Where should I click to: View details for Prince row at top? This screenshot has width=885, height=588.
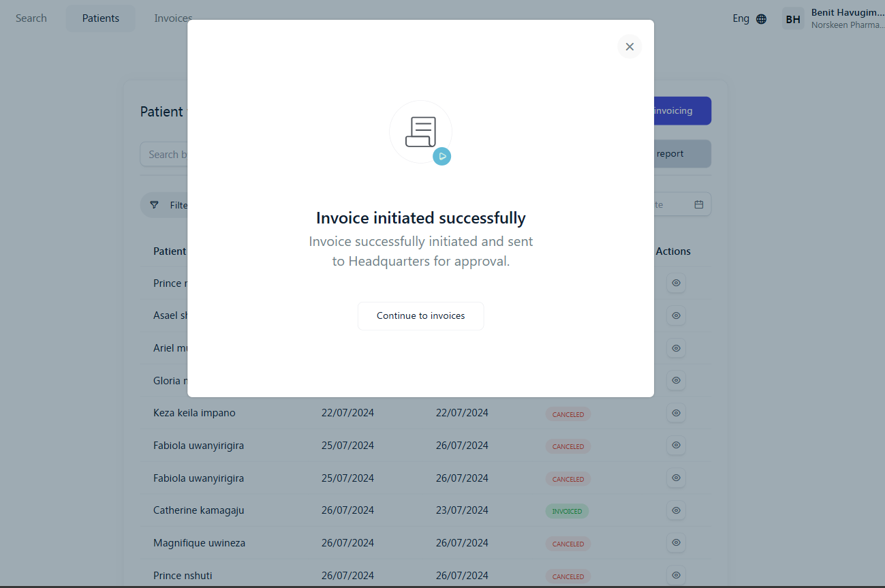tap(676, 283)
